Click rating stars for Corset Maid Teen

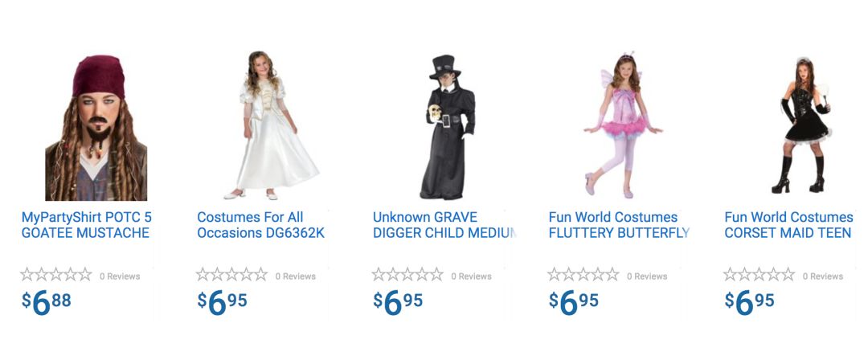[x=759, y=275]
